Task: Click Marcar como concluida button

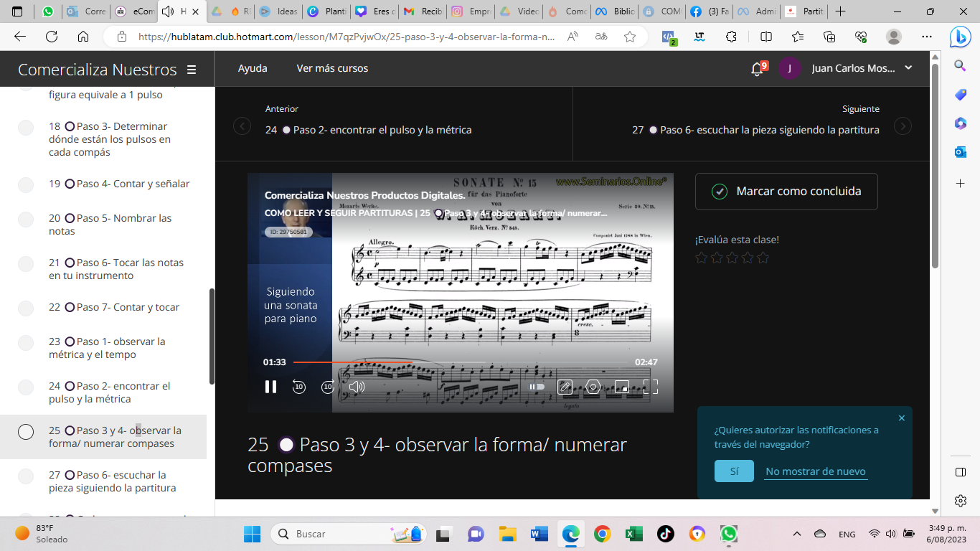Action: tap(786, 192)
